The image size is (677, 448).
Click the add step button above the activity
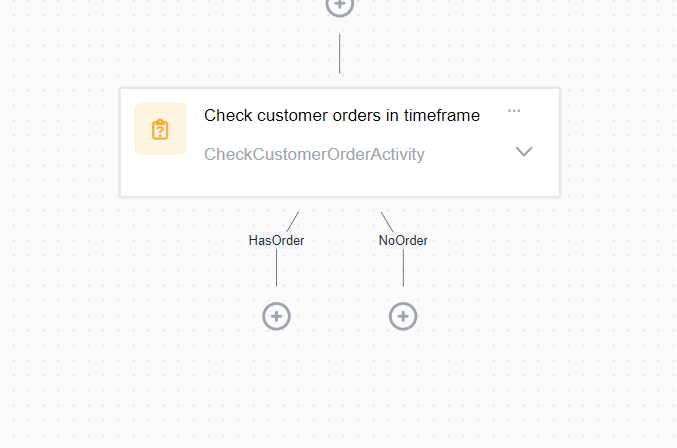(340, 5)
